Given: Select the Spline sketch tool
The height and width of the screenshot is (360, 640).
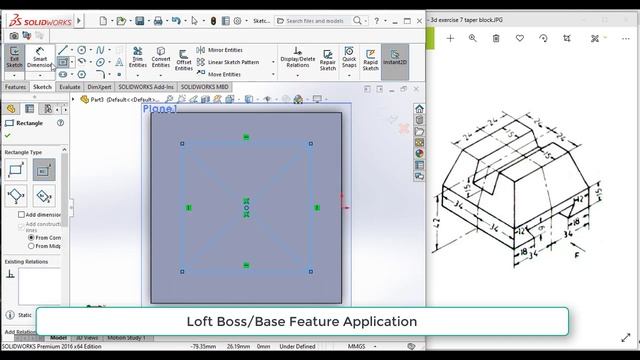Looking at the screenshot, I should (100, 50).
